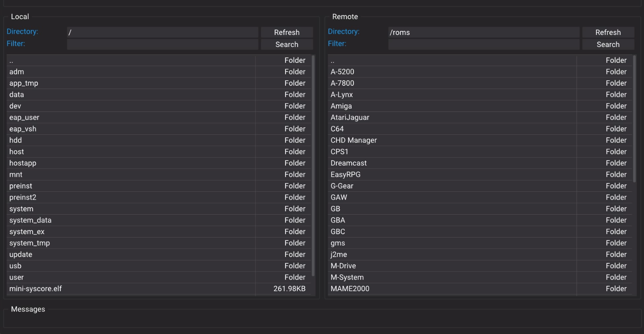Select the 'EasyRPG' folder in Remote
Image resolution: width=644 pixels, height=334 pixels.
pos(480,175)
